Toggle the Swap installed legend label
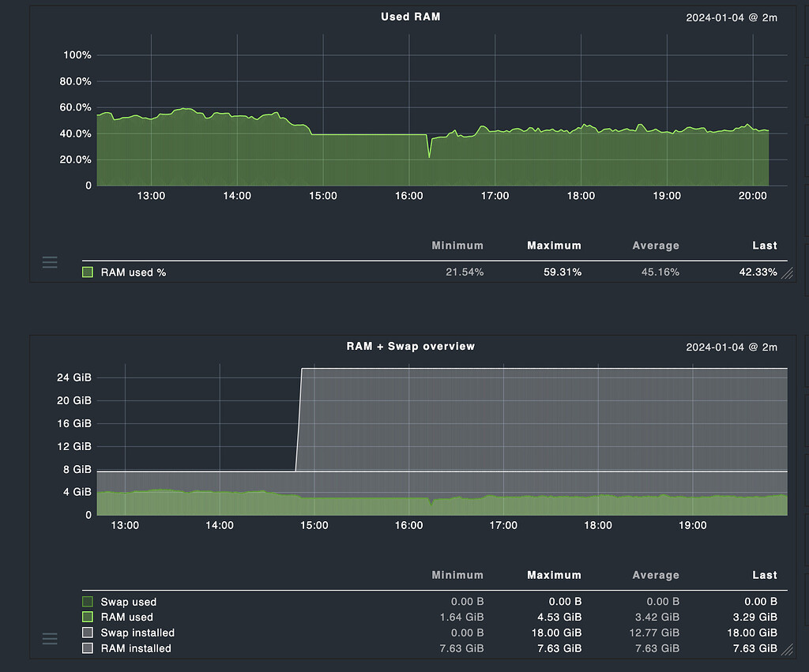809x672 pixels. (137, 633)
